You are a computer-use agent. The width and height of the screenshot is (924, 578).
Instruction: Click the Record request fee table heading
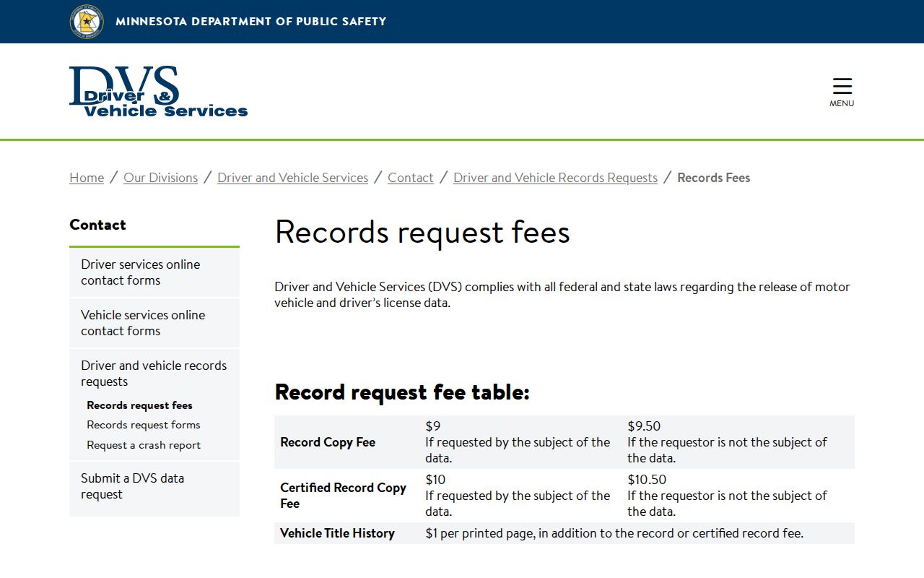pos(402,392)
